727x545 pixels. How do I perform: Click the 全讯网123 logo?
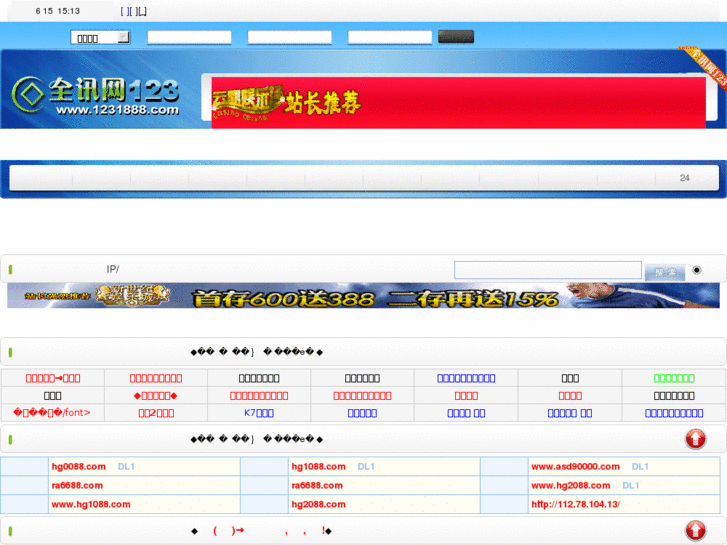(x=96, y=96)
